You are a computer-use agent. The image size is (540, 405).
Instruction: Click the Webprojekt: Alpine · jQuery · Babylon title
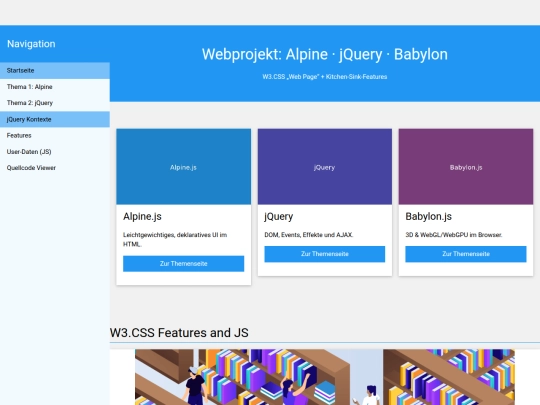[325, 54]
